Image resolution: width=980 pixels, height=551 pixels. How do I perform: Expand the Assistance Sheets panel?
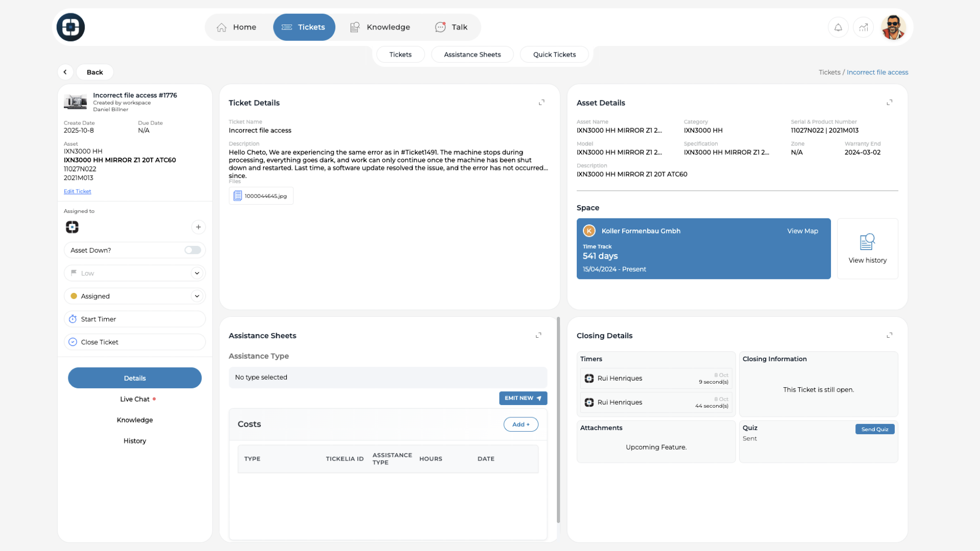(538, 335)
